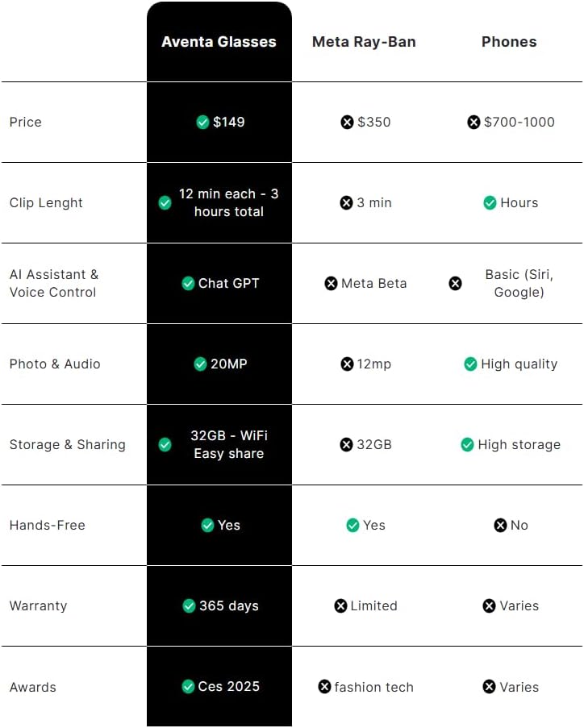Viewport: 584px width, 728px height.
Task: Click the black X icon beside $350
Action: 347,123
